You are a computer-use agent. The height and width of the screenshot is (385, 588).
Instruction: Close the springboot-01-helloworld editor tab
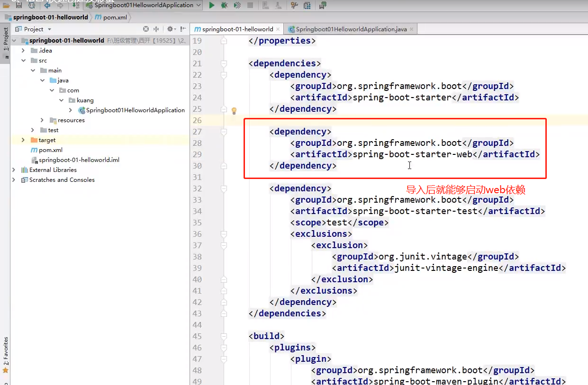click(x=279, y=29)
